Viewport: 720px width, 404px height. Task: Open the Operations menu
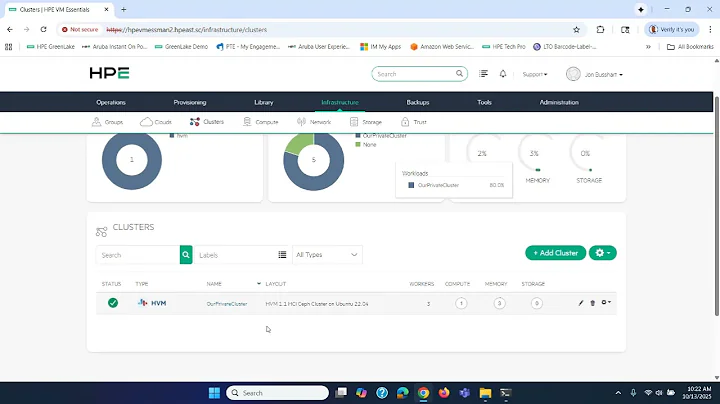coord(111,102)
